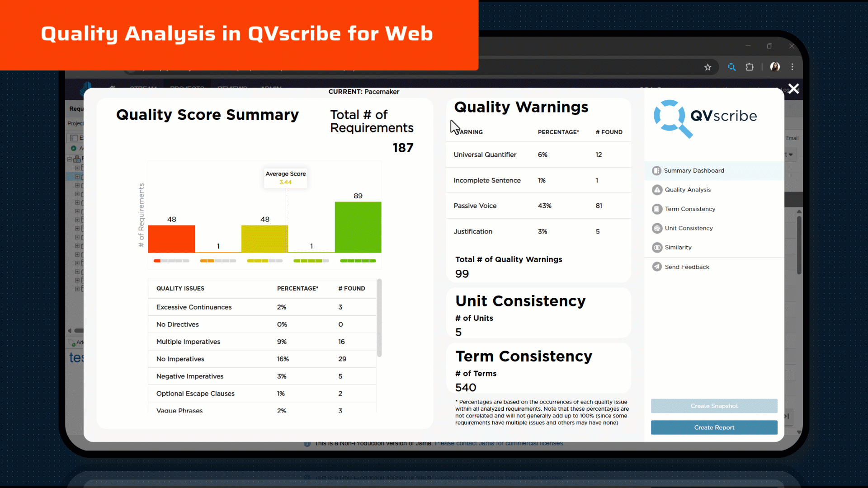Select the Excessive Continuances issue row
Viewport: 868px width, 488px height.
coord(262,307)
